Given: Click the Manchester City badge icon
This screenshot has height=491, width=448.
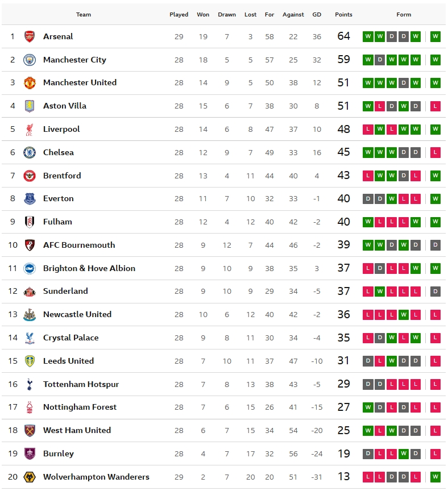Looking at the screenshot, I should pyautogui.click(x=30, y=60).
